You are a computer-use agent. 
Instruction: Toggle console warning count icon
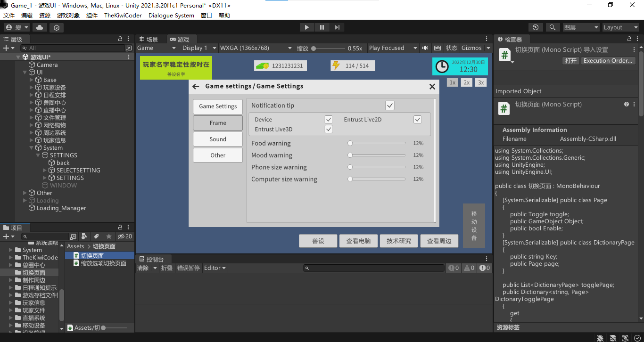469,268
